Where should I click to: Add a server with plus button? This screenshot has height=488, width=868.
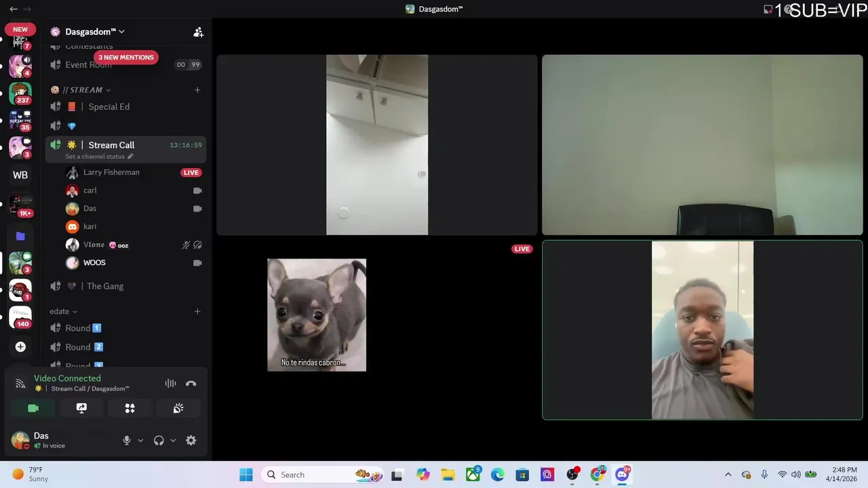20,347
